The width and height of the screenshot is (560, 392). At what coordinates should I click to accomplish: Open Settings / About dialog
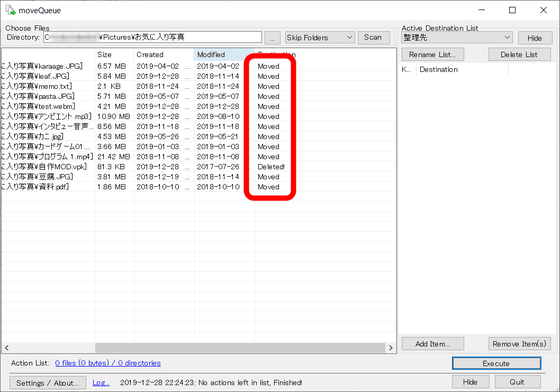coord(48,383)
